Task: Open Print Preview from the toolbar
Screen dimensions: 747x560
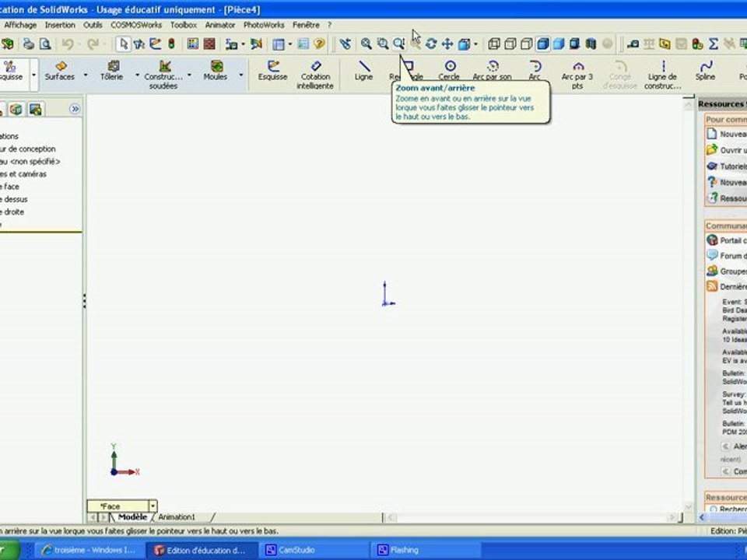Action: [x=45, y=44]
